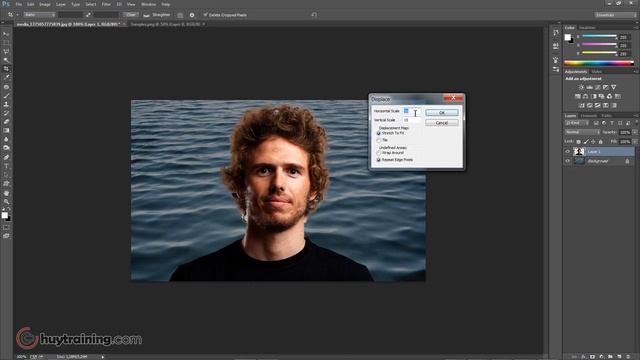Viewport: 640px width, 360px height.
Task: Toggle Delete Cropped Pixels checkbox
Action: 205,15
